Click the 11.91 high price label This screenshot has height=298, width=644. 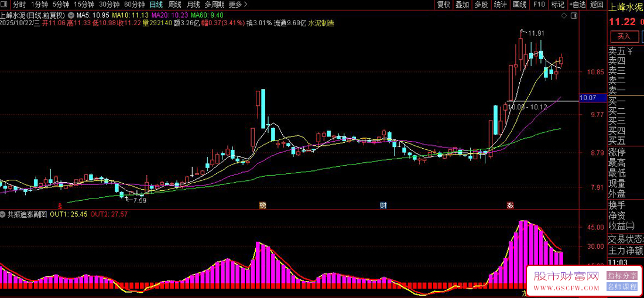click(536, 33)
